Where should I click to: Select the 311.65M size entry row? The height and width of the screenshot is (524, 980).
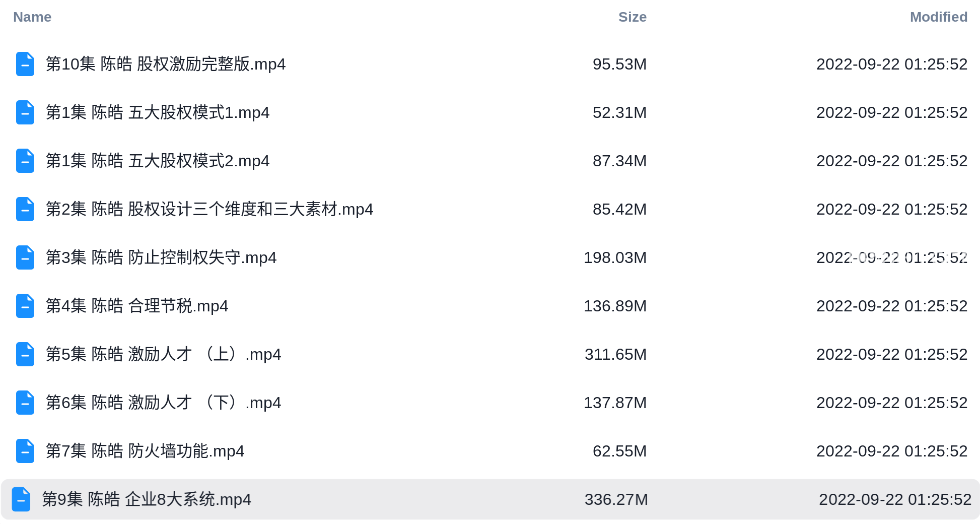tap(490, 354)
